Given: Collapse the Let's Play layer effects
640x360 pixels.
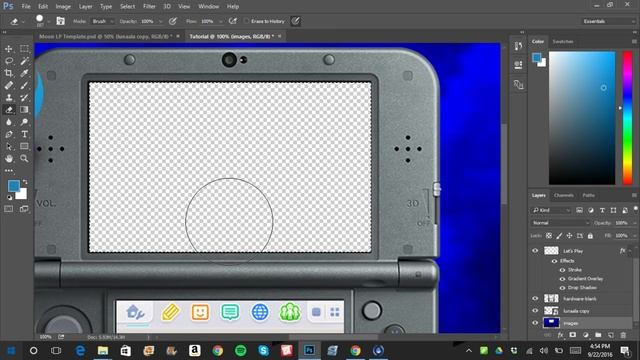Looking at the screenshot, I should point(631,251).
